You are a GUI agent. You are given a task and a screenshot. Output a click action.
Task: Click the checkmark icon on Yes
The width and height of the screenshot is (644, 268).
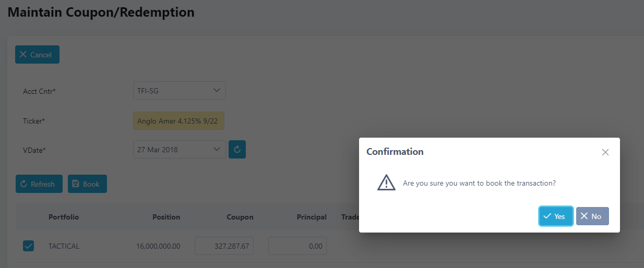[x=547, y=216]
